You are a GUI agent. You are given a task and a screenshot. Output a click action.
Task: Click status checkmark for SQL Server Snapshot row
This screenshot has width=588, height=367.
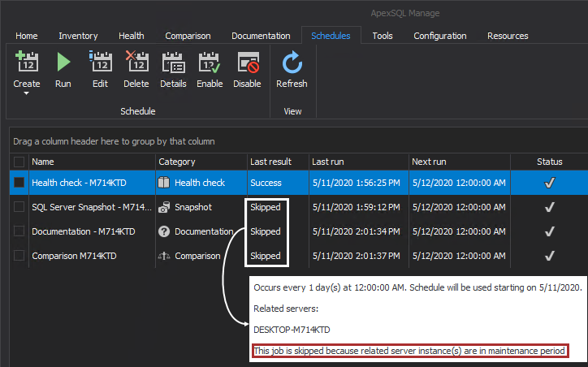549,207
